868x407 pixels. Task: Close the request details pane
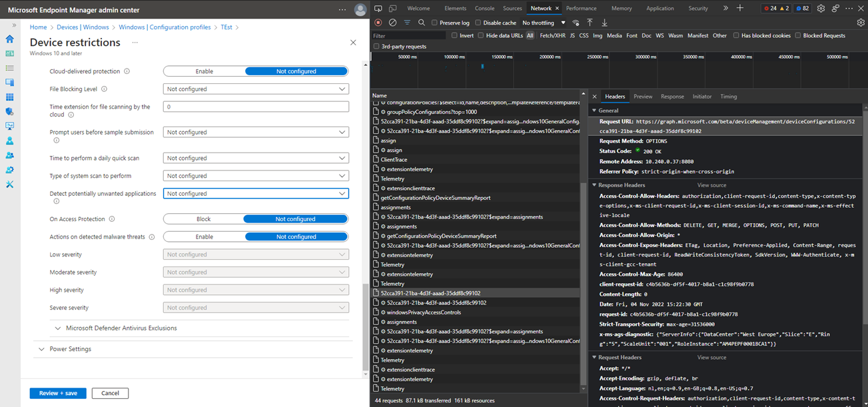(595, 97)
